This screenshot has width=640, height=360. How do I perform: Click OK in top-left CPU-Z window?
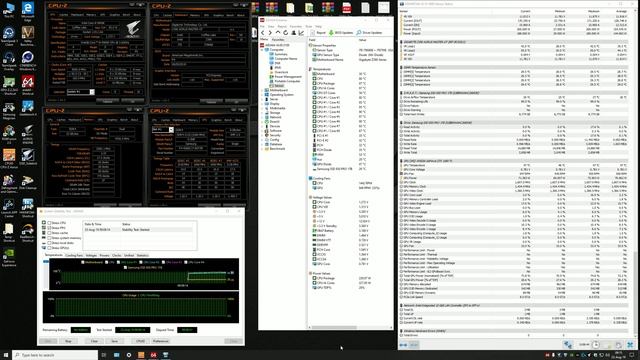[x=133, y=101]
